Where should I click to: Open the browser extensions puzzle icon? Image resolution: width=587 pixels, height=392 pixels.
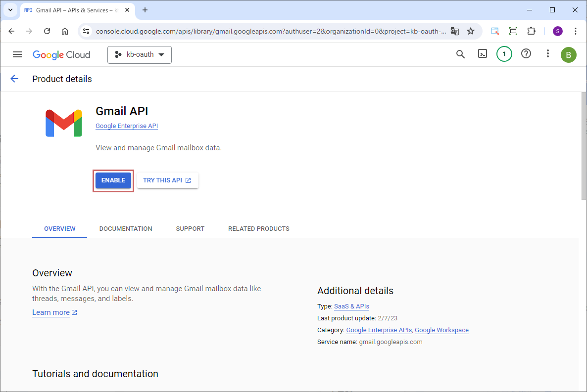[531, 31]
